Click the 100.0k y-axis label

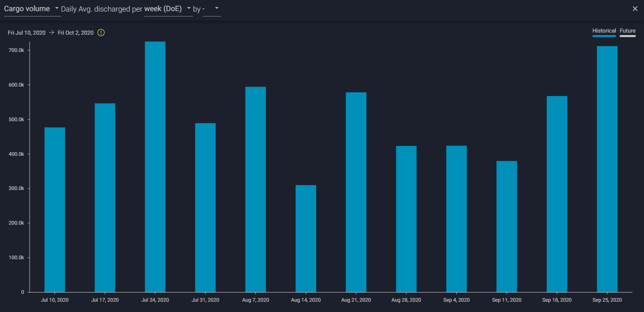click(x=16, y=258)
